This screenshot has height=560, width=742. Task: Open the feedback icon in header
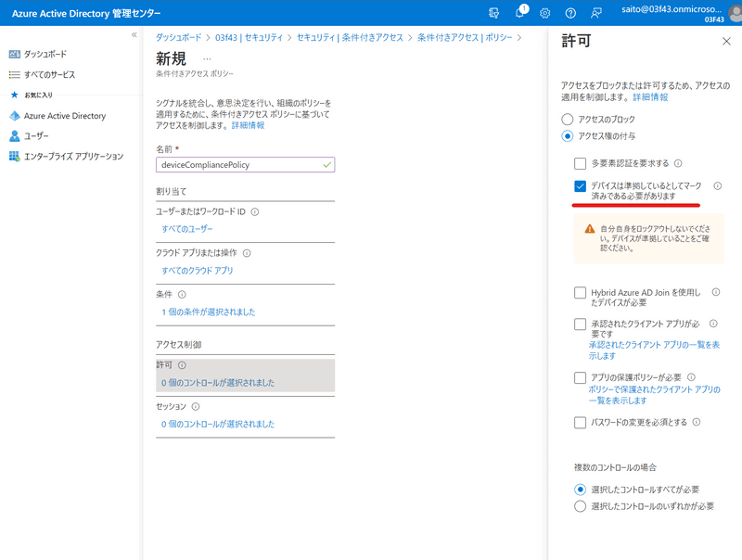click(x=595, y=13)
